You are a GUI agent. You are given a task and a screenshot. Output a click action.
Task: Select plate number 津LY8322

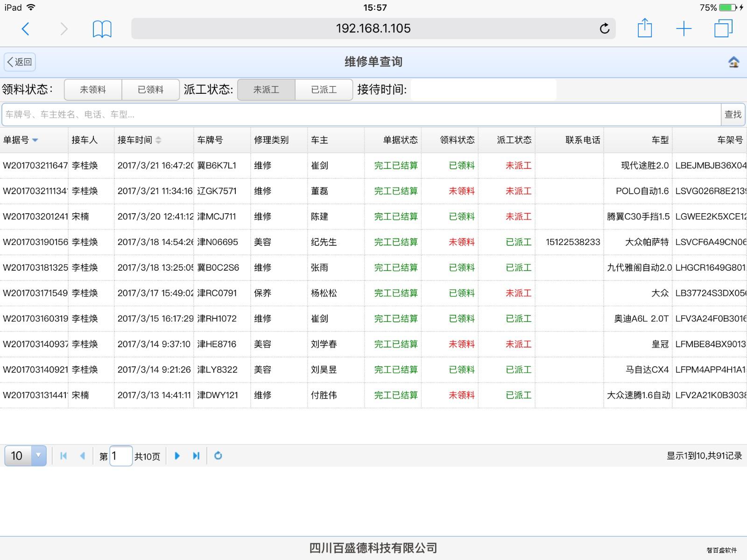click(x=218, y=370)
